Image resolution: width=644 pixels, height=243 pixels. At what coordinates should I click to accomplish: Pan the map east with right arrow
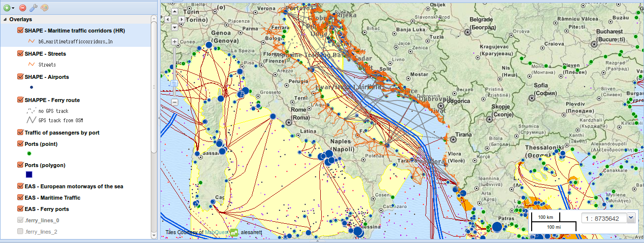click(x=181, y=19)
